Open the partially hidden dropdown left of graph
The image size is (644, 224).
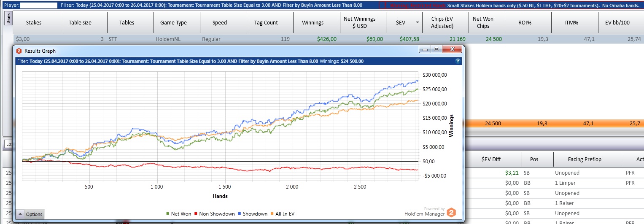tap(7, 144)
